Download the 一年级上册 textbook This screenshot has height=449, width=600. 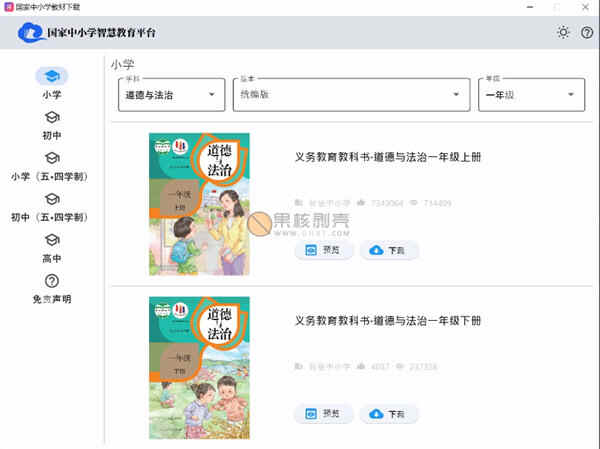pos(389,250)
